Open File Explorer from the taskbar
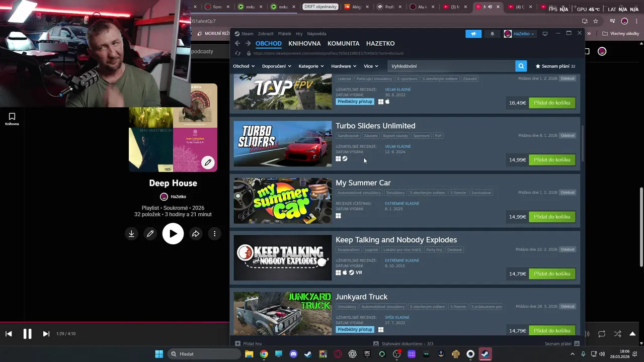 tap(249, 354)
